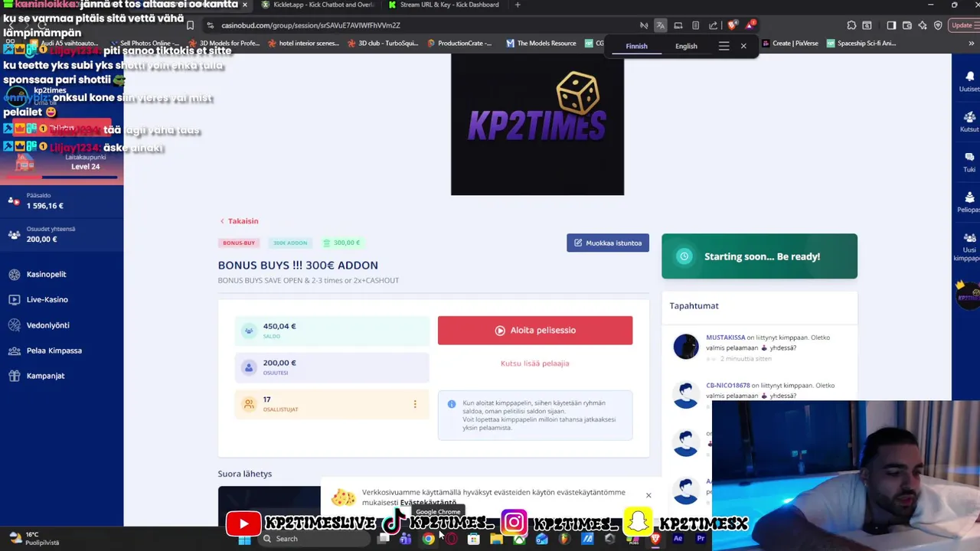The height and width of the screenshot is (551, 980).
Task: Open translate popup hamburger options menu
Action: 724,46
